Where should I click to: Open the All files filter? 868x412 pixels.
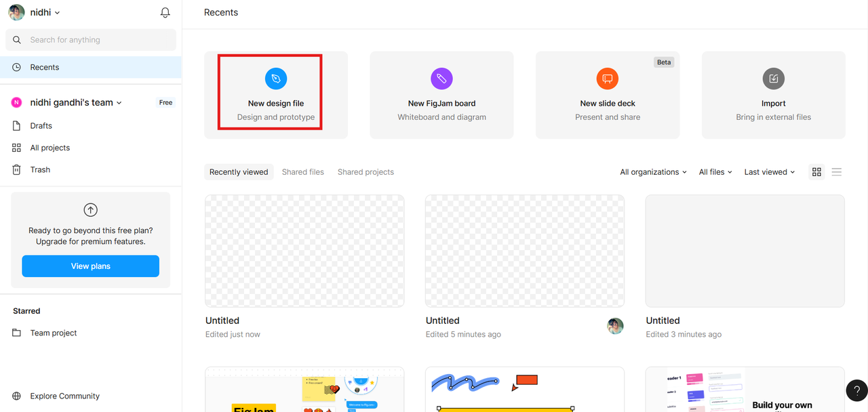[715, 172]
